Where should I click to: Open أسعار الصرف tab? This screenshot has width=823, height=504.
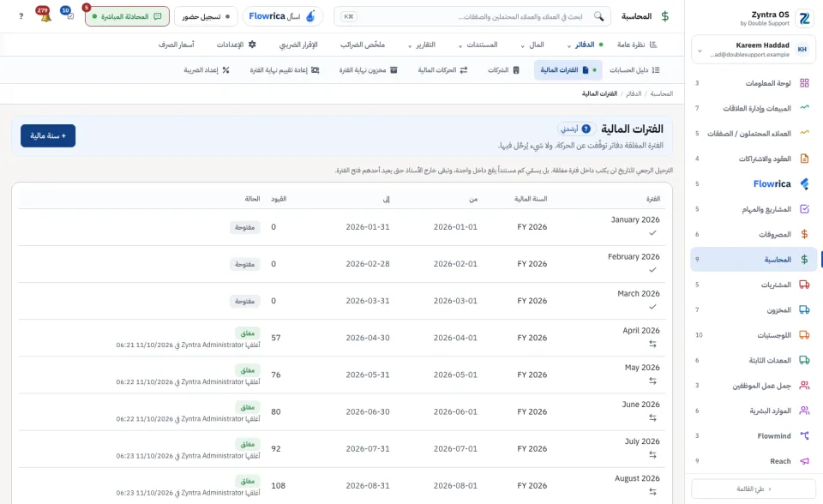pos(177,45)
